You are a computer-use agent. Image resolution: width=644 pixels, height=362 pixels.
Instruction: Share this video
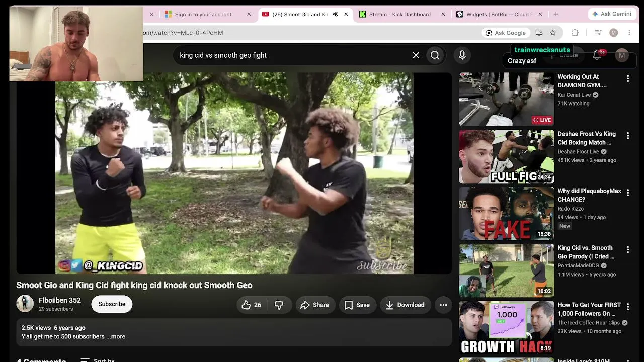[314, 305]
